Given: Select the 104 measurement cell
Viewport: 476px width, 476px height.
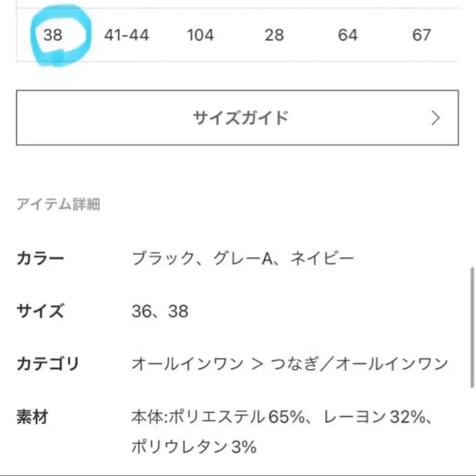Looking at the screenshot, I should click(201, 35).
